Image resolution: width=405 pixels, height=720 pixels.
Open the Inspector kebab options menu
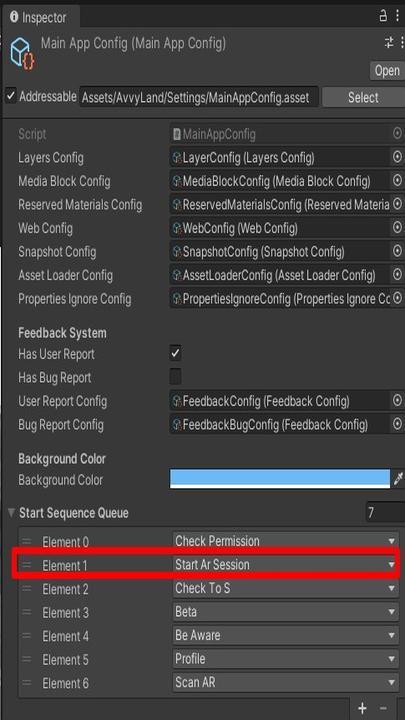[398, 16]
